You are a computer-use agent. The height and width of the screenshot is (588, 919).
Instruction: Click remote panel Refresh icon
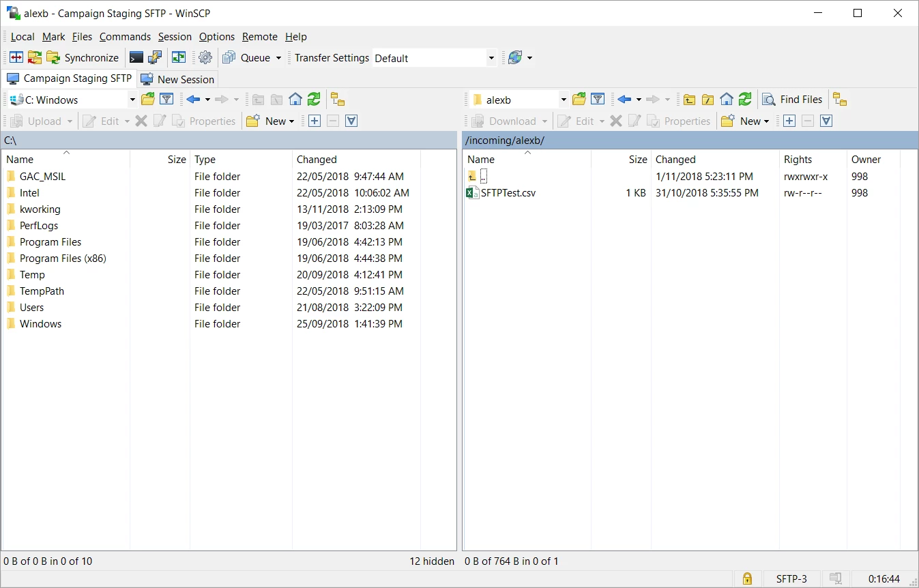point(745,100)
